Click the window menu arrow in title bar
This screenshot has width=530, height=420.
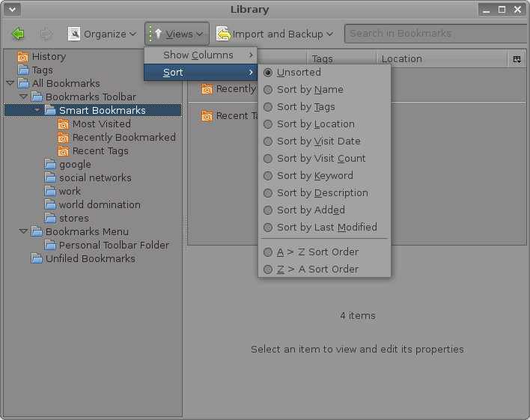13,10
